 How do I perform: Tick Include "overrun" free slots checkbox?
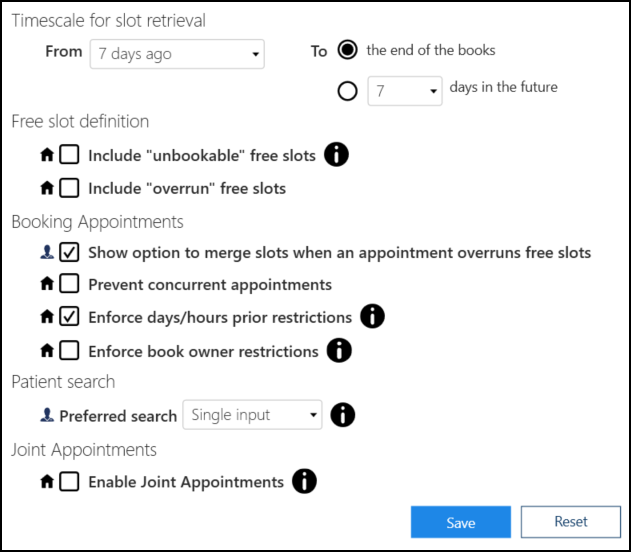pyautogui.click(x=69, y=188)
